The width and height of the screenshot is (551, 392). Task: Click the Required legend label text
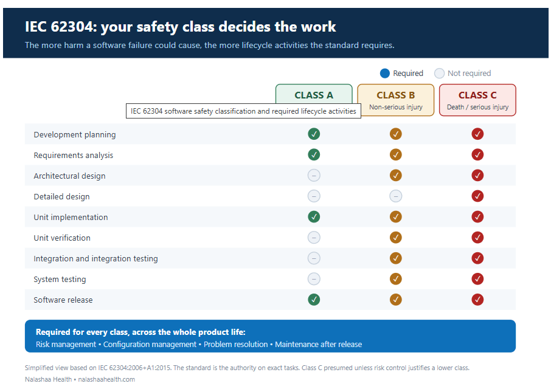[x=408, y=74]
